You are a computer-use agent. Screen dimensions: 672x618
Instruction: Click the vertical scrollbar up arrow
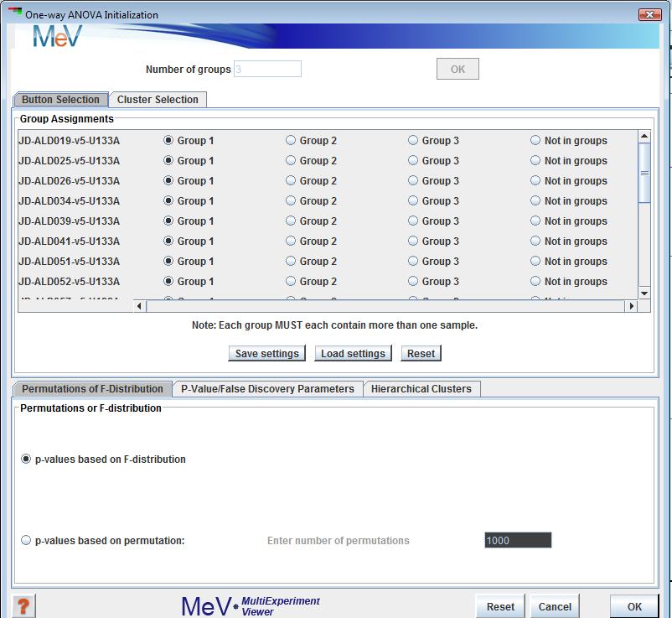[x=644, y=137]
